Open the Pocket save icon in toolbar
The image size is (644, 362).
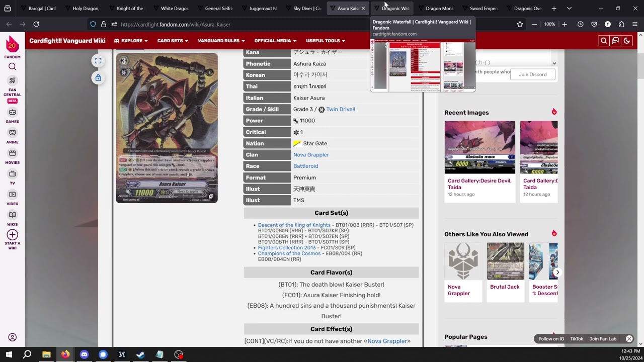[x=594, y=24]
